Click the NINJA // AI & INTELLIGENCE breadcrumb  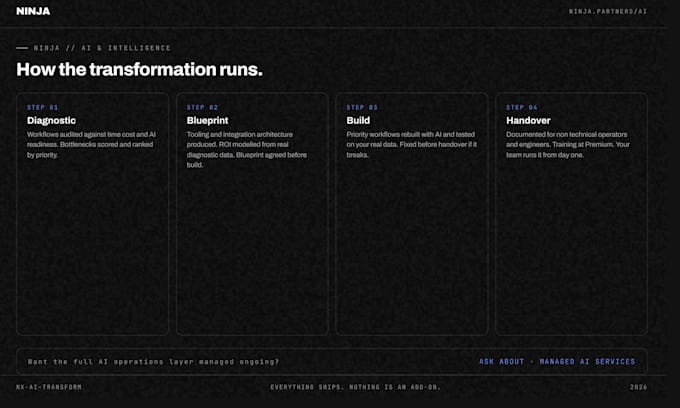point(102,48)
